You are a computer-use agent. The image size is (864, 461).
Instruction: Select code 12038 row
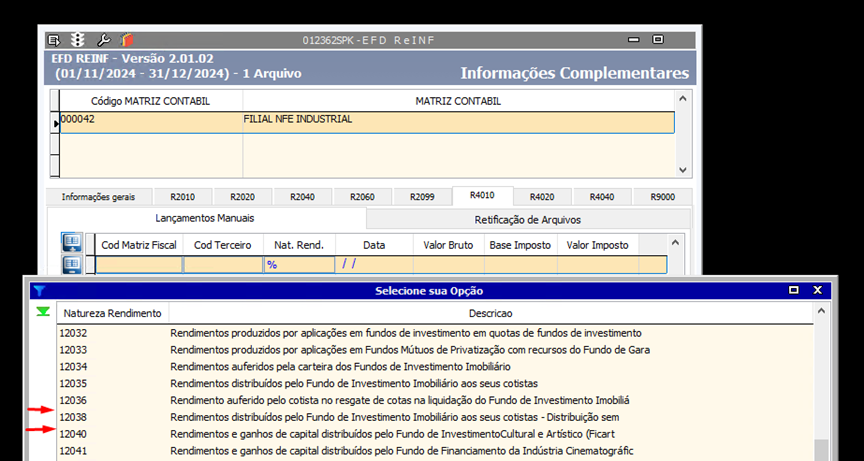(x=435, y=417)
